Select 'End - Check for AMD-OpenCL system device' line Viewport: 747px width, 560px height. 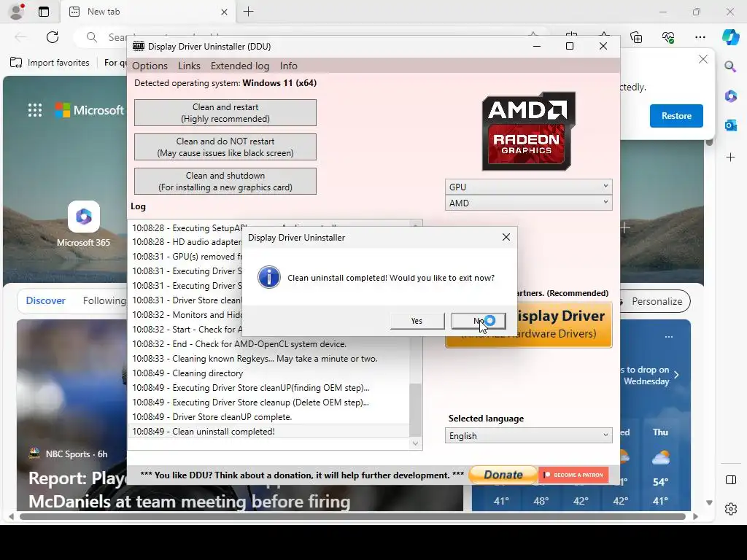tap(239, 344)
